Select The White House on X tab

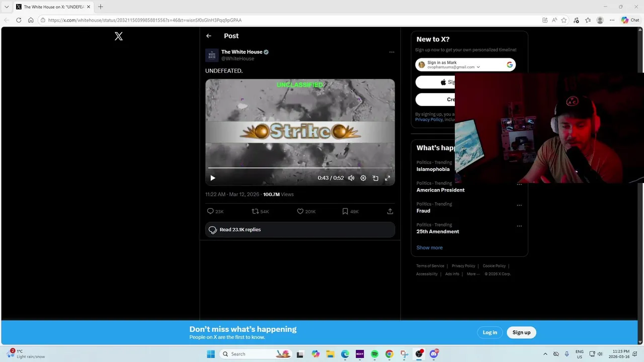53,7
